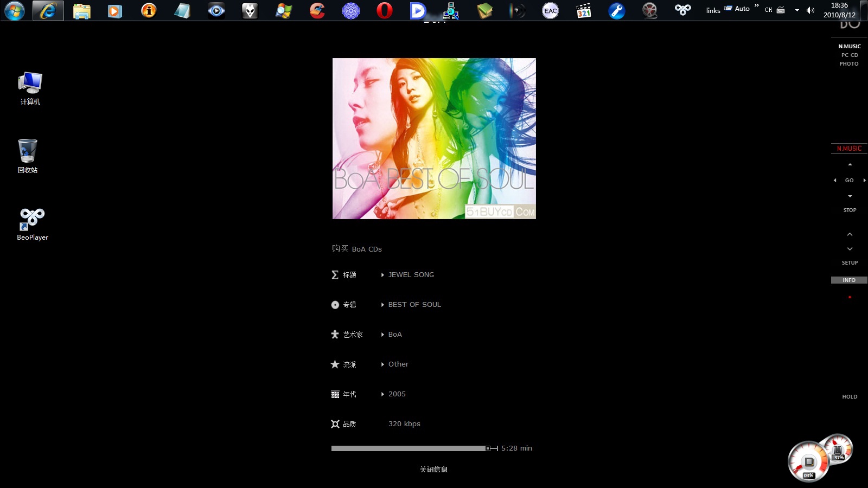Open Windows Media Player taskbar icon
Viewport: 868px width, 488px height.
[x=115, y=11]
